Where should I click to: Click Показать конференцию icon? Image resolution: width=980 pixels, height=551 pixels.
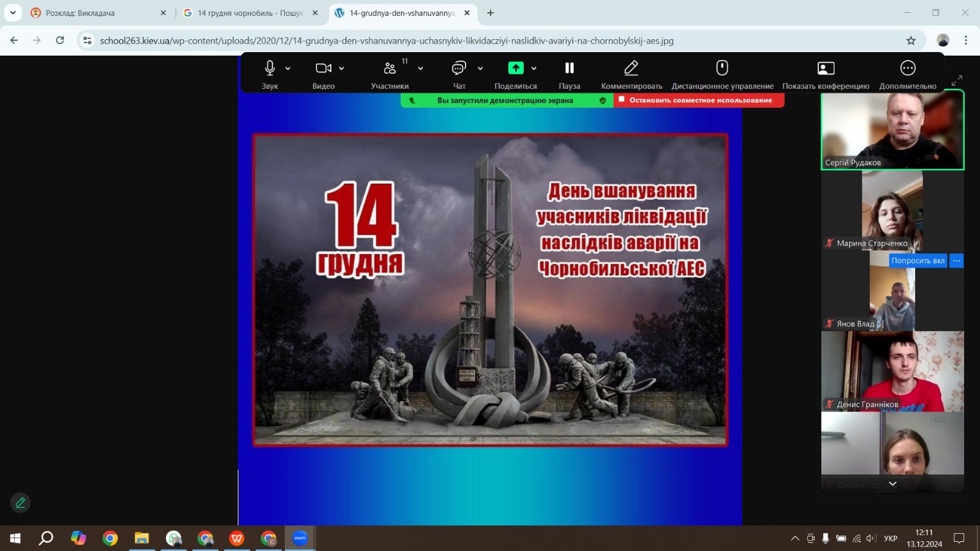point(826,68)
